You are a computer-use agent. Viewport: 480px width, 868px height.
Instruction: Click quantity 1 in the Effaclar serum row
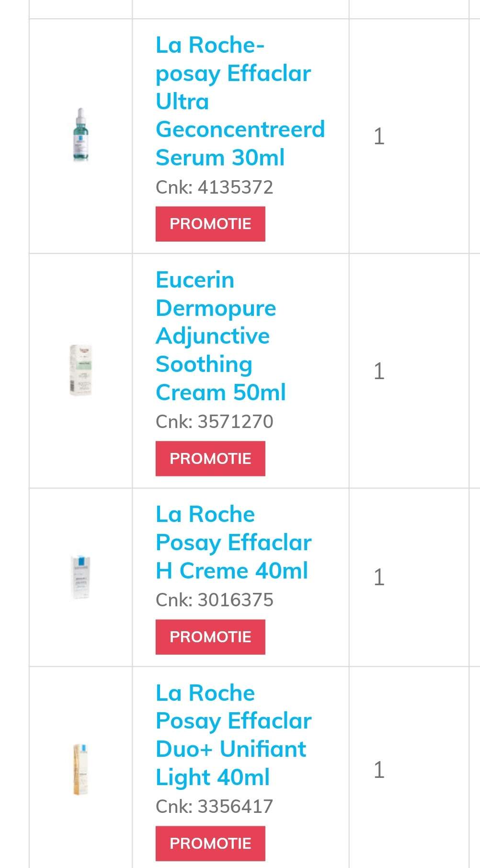click(x=379, y=137)
